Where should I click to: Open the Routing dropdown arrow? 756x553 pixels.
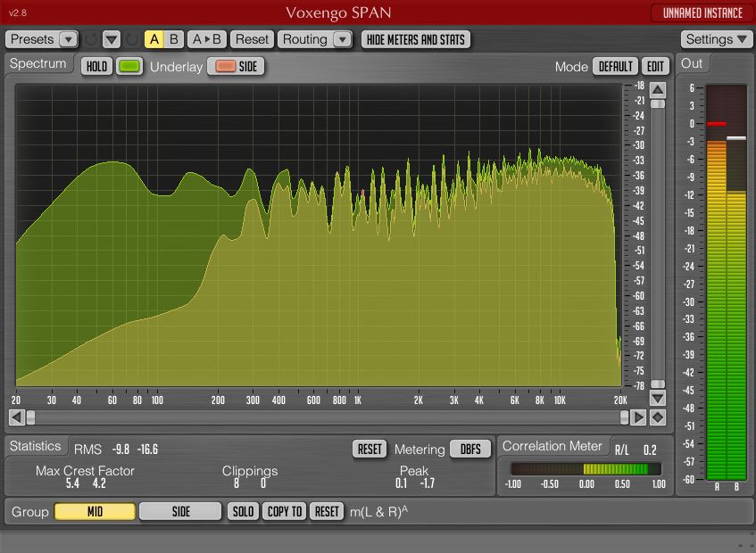(343, 39)
